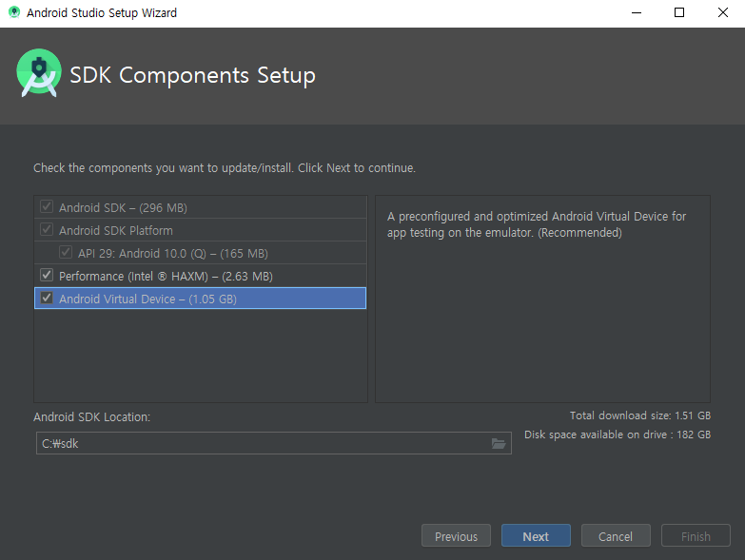Click the Previous button

[456, 536]
